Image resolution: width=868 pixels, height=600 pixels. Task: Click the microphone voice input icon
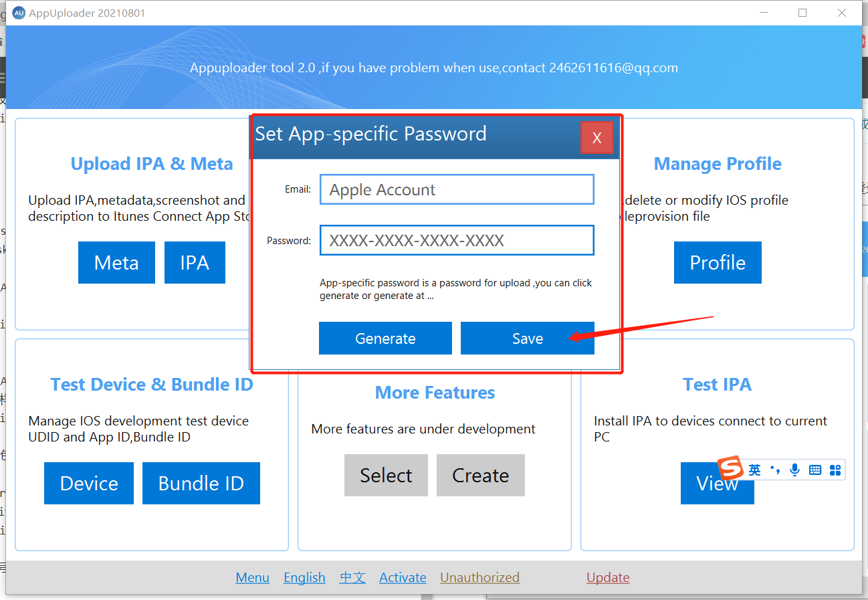pos(794,470)
